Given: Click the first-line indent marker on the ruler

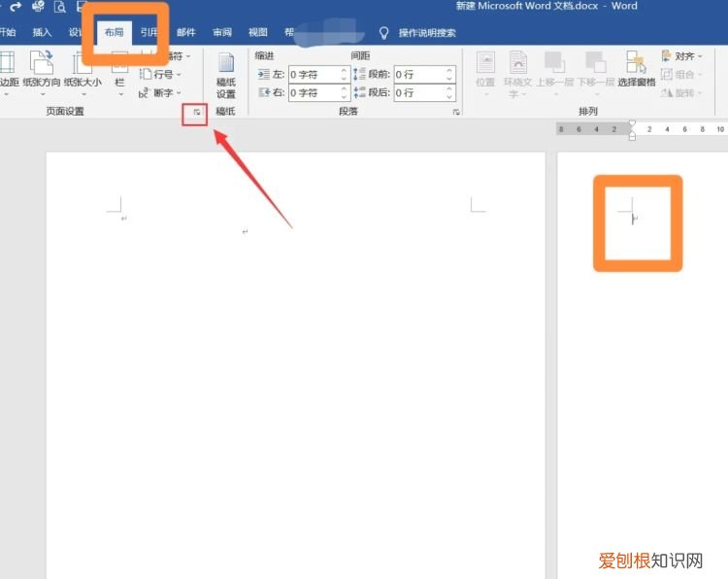Looking at the screenshot, I should 632,123.
